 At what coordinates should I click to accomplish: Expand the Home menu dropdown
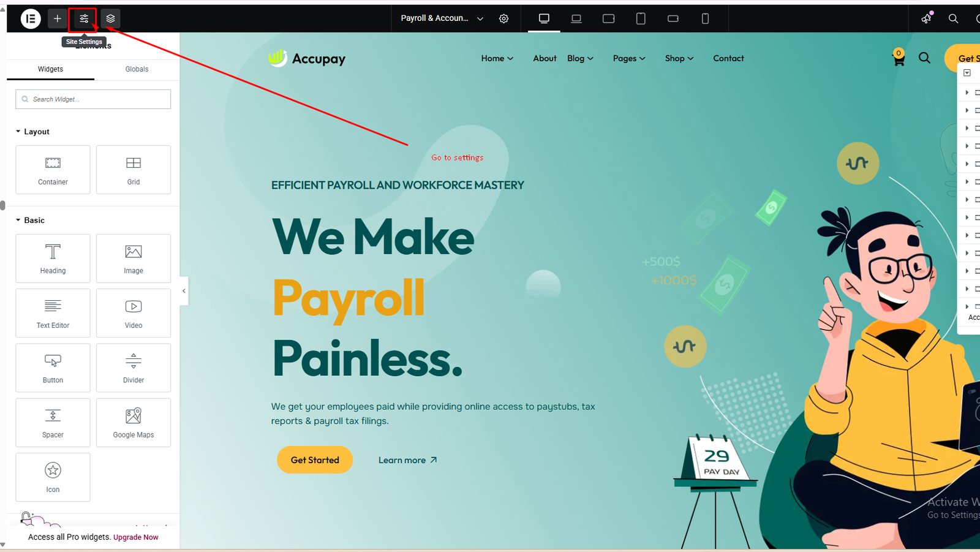497,58
